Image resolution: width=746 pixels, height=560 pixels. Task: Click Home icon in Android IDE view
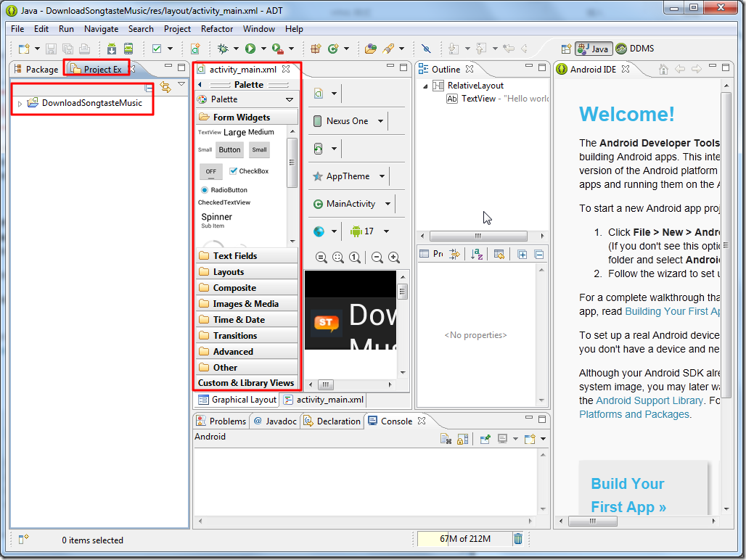point(663,70)
